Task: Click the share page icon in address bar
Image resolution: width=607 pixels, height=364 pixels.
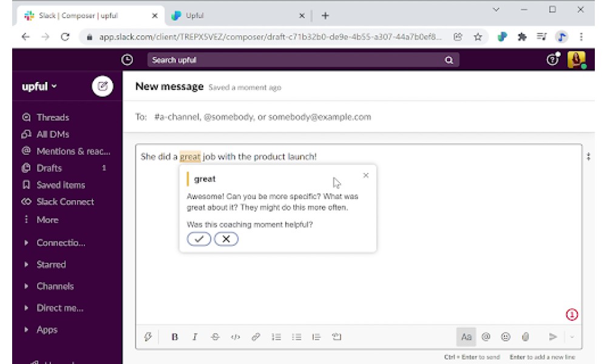Action: [x=458, y=37]
